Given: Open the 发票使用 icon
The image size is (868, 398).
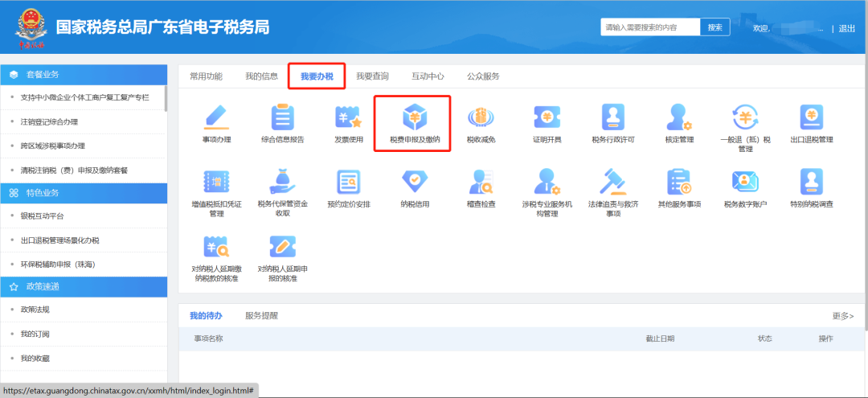Looking at the screenshot, I should [x=349, y=117].
